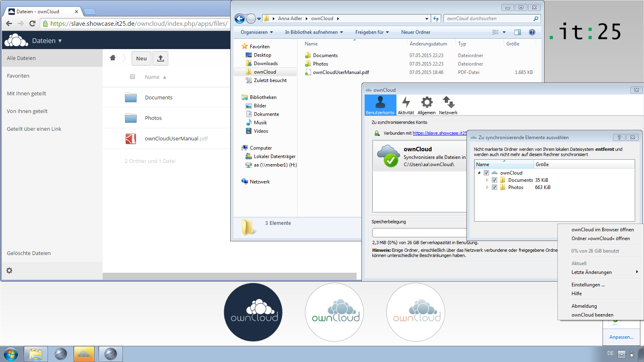Screen dimensions: 644x362
Task: Uncheck the Documents sync checkbox
Action: pos(494,180)
